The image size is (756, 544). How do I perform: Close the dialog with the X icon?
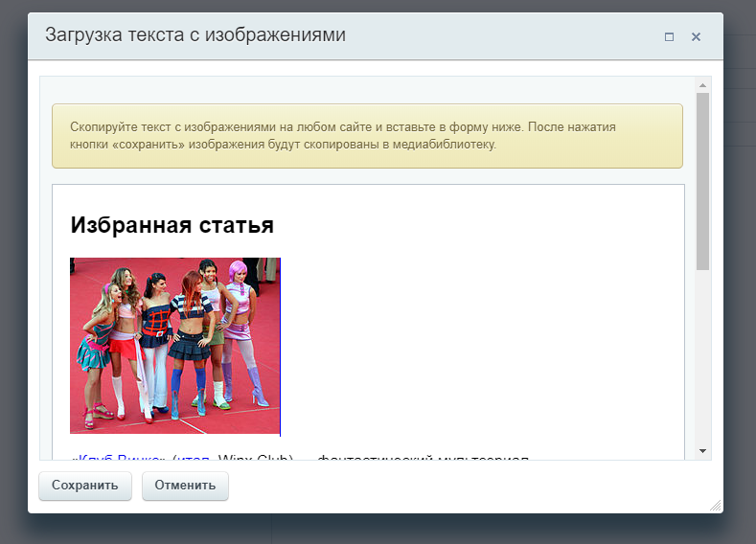(696, 36)
